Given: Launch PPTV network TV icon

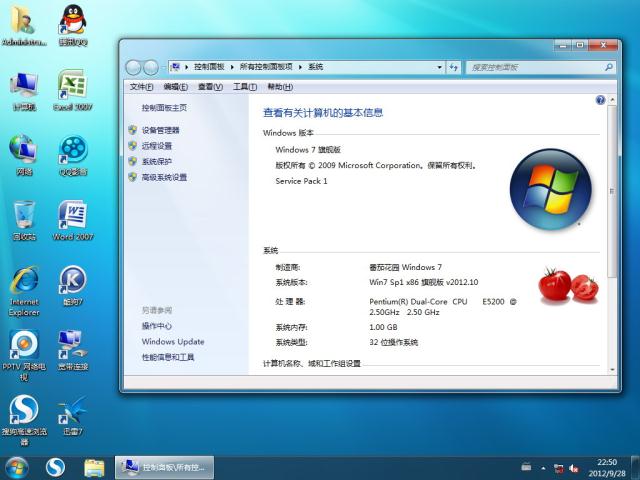Looking at the screenshot, I should tap(24, 356).
